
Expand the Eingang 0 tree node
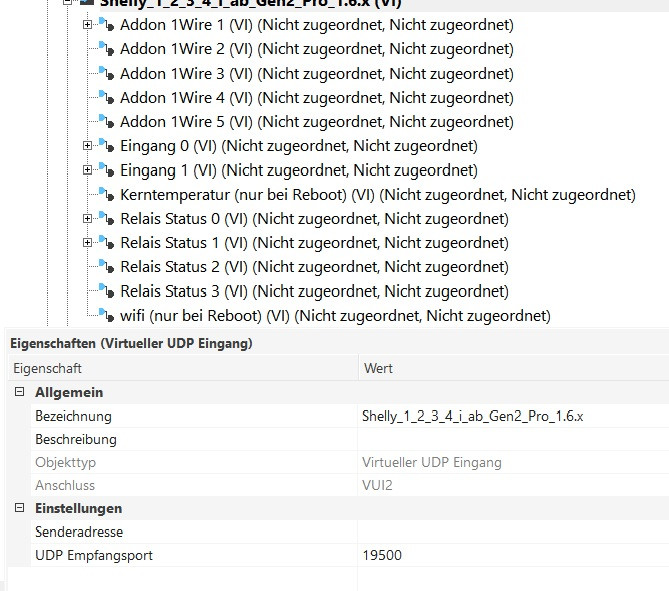coord(87,146)
